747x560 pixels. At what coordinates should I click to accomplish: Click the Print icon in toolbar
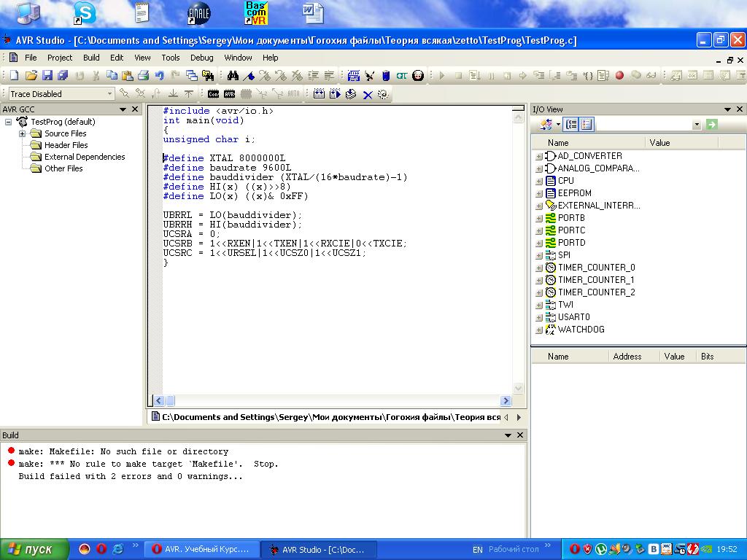tap(143, 75)
